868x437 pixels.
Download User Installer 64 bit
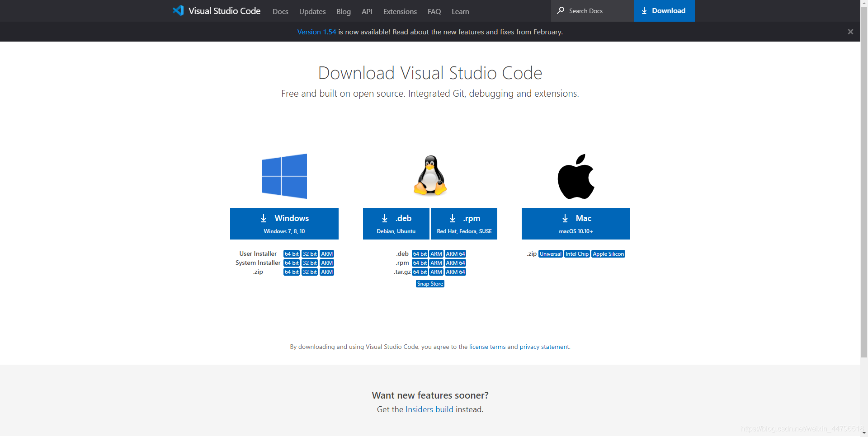point(292,254)
